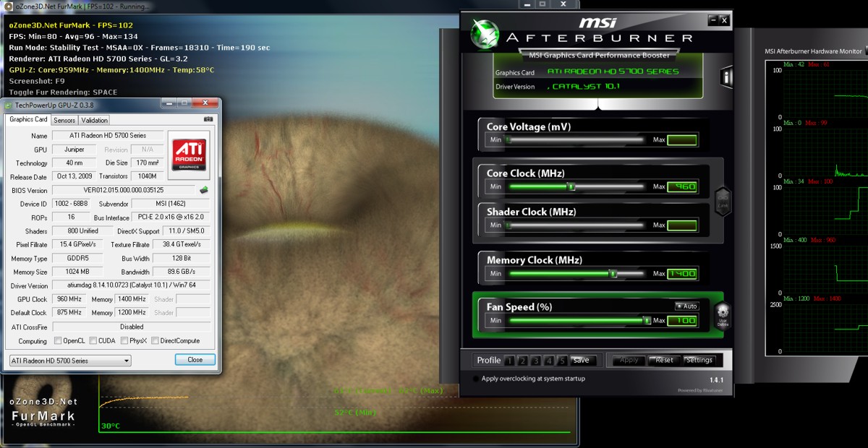Enable the OpenCL checkbox in GPU-Z
The image size is (868, 448).
tap(58, 341)
